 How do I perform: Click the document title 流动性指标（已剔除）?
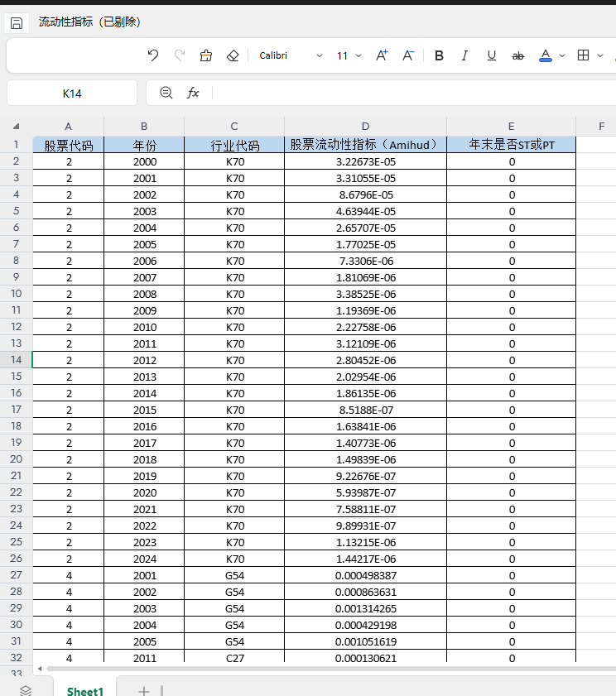tap(89, 22)
